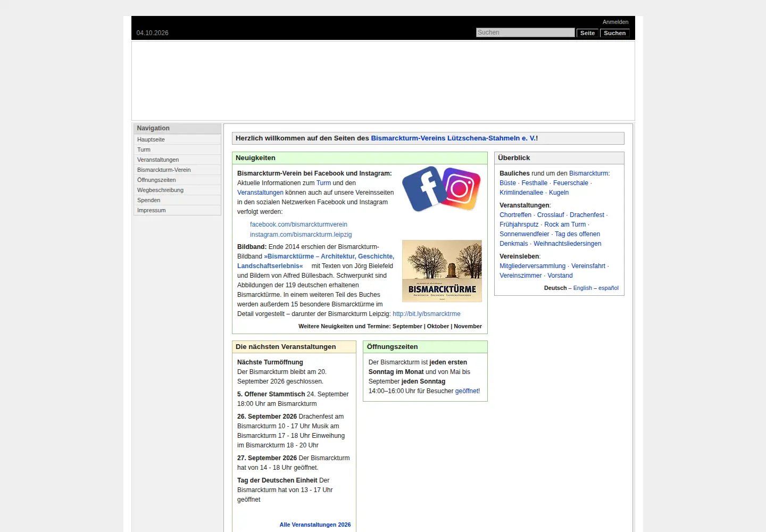Open the Büste link

click(x=507, y=183)
